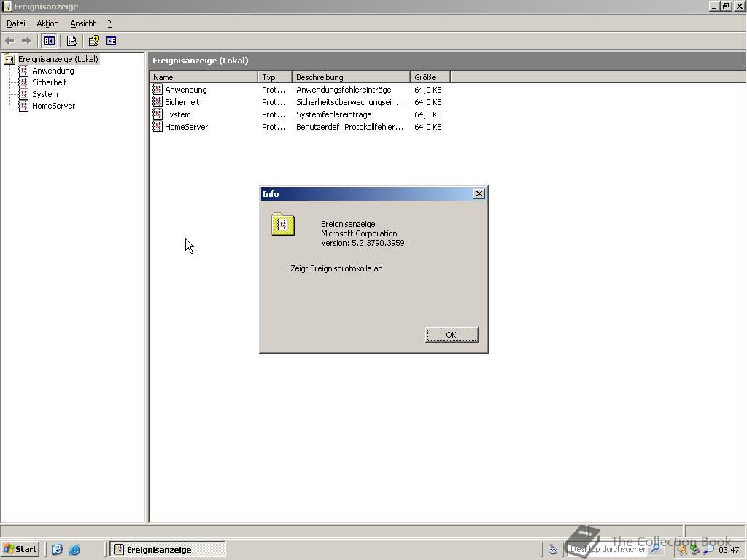This screenshot has height=560, width=747.
Task: Click the Ereignisanzeige window title bar icon
Action: click(x=7, y=6)
